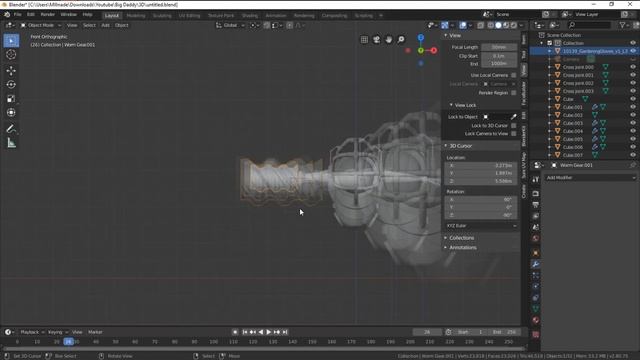Enable Render Region checkbox
Viewport: 640px width, 360px height.
(513, 93)
